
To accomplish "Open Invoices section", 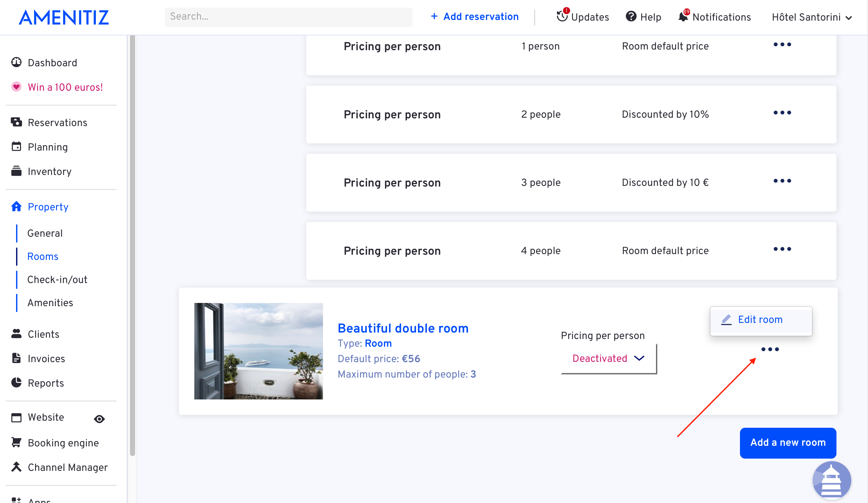I will pyautogui.click(x=46, y=359).
